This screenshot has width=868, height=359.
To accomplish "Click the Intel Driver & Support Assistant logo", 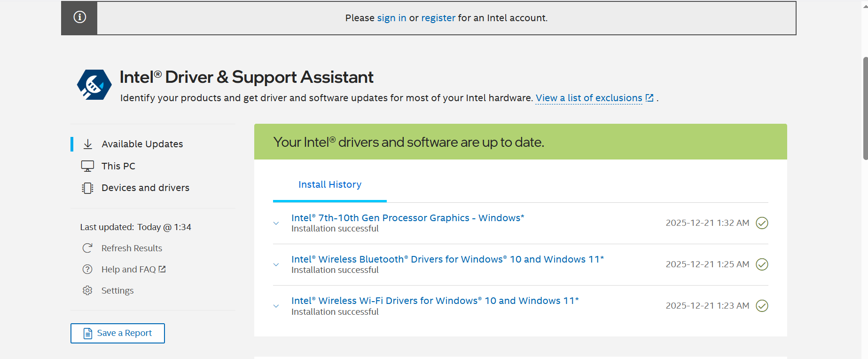I will coord(94,85).
